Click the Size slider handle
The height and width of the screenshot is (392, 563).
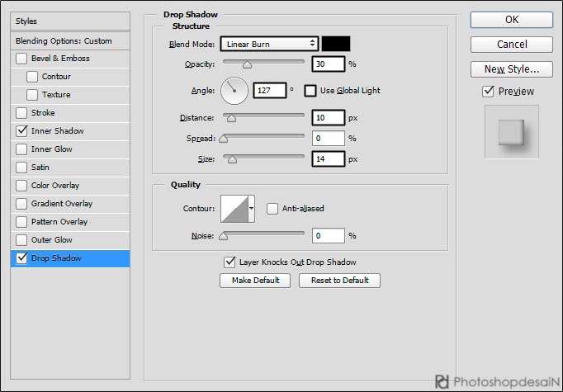point(232,159)
